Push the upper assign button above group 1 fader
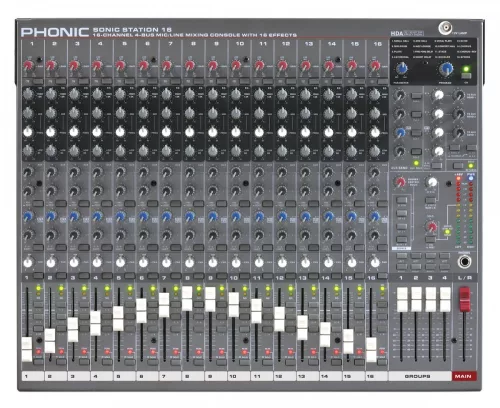The height and width of the screenshot is (408, 500). pos(402,256)
